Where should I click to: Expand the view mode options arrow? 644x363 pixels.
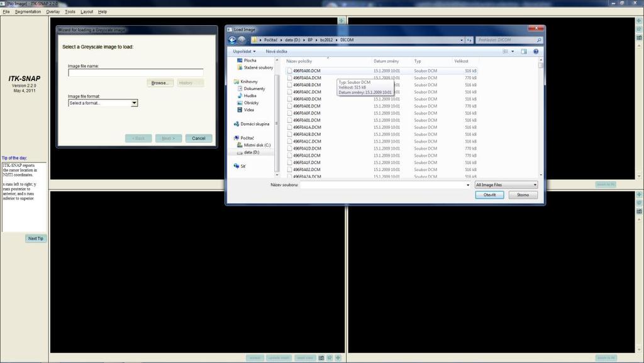point(513,52)
